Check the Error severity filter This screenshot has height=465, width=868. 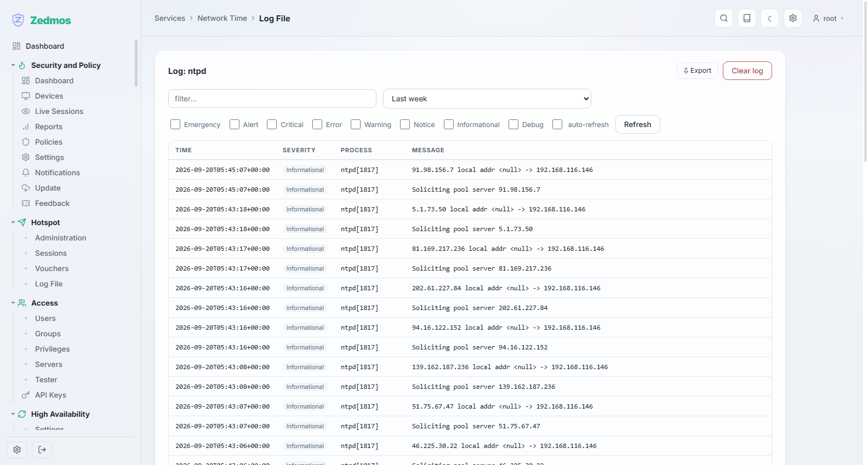click(317, 124)
